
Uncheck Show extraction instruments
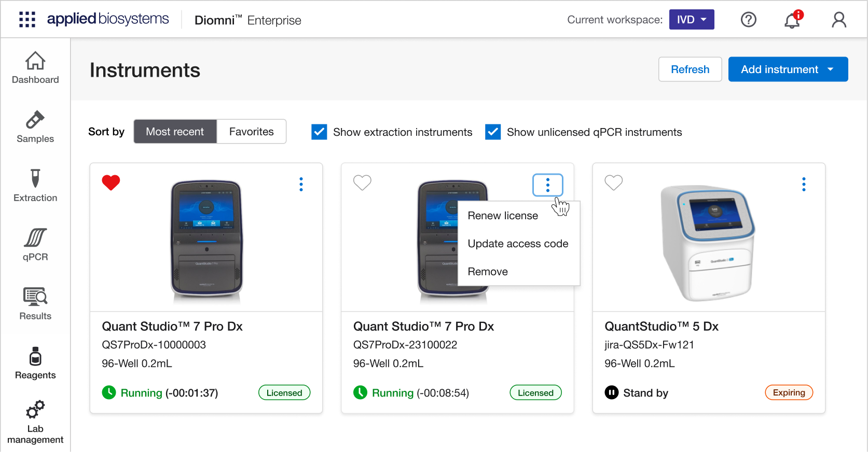click(319, 132)
